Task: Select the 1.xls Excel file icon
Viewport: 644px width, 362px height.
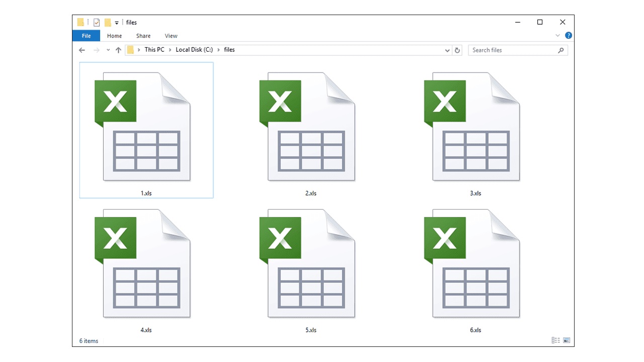Action: pos(142,126)
